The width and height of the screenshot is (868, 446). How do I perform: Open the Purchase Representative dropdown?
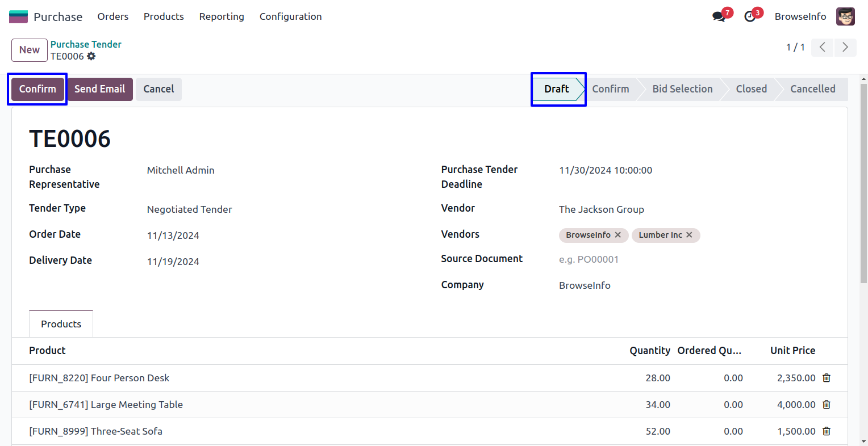coord(284,170)
